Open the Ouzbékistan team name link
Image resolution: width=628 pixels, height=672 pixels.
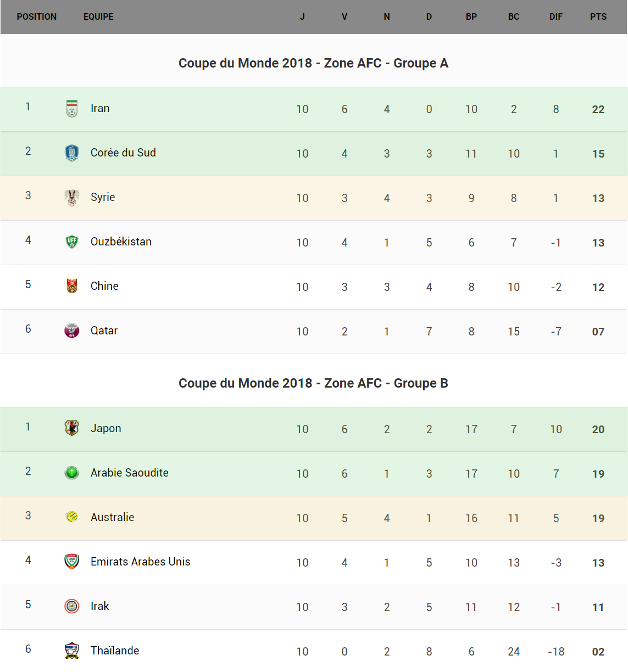click(x=121, y=242)
